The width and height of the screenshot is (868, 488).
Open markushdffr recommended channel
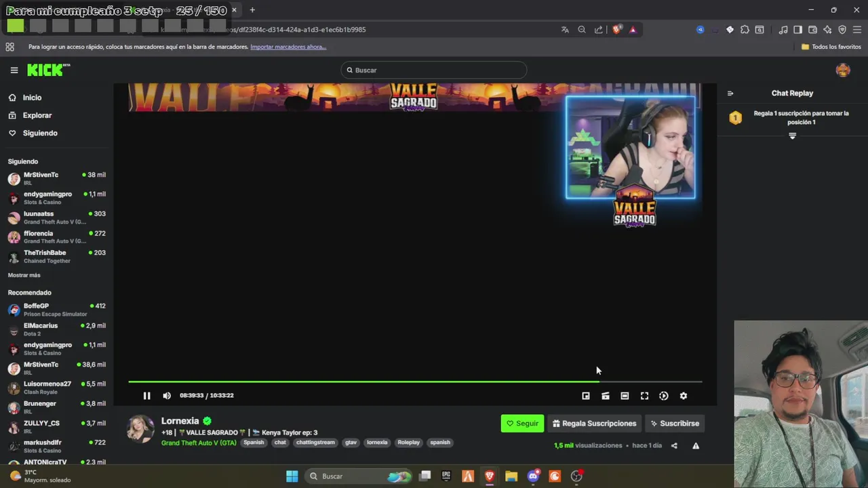(x=57, y=447)
